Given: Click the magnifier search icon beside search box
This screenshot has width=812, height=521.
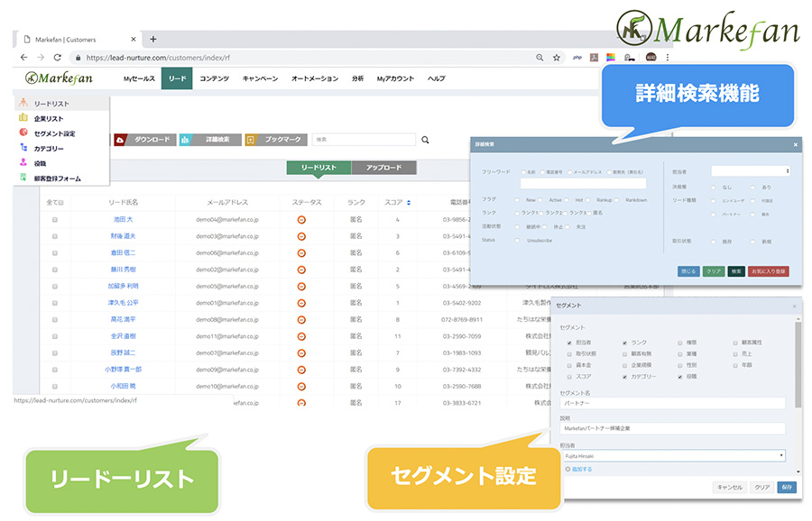Looking at the screenshot, I should coord(425,141).
